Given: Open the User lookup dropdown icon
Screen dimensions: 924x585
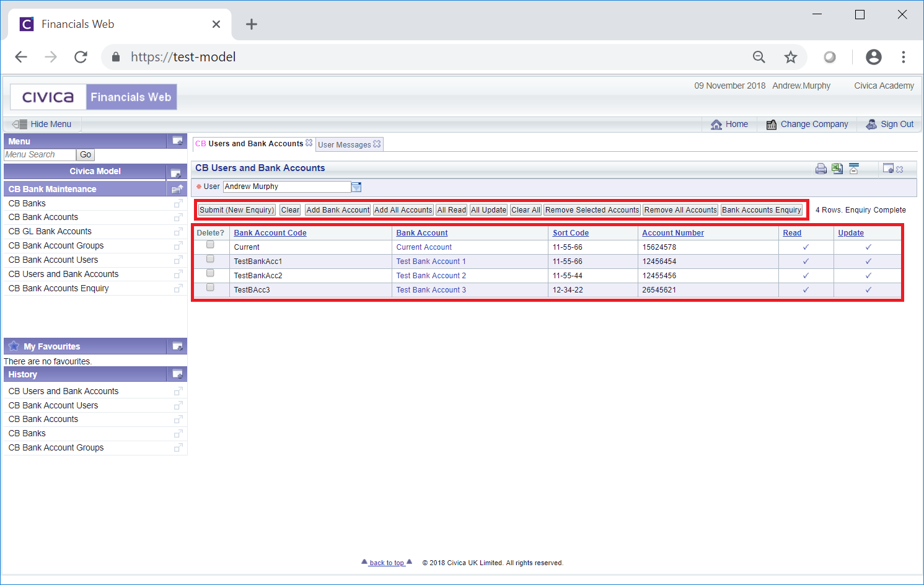Looking at the screenshot, I should [356, 187].
